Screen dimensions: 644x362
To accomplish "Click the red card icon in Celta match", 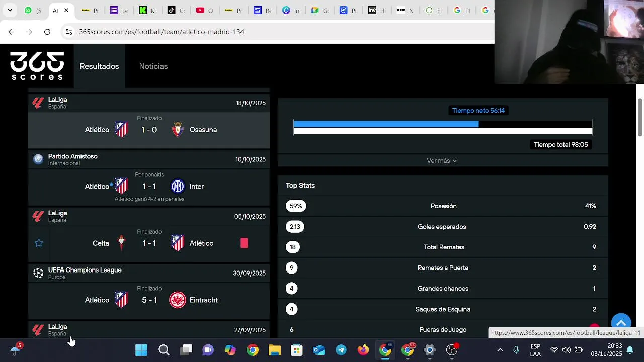I will click(244, 243).
